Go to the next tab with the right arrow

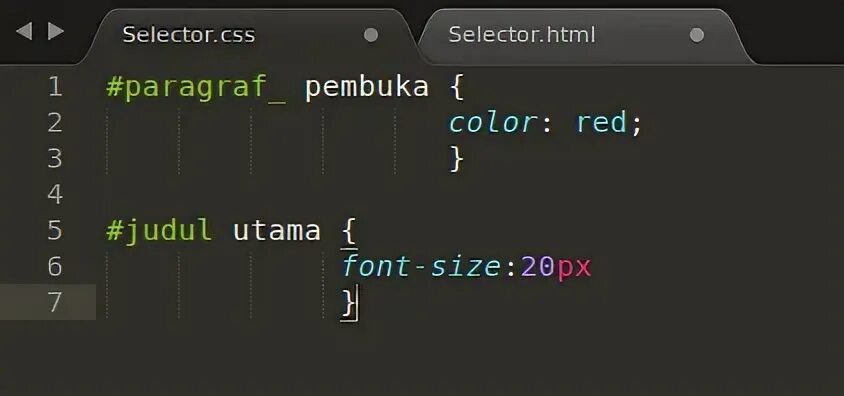[55, 31]
